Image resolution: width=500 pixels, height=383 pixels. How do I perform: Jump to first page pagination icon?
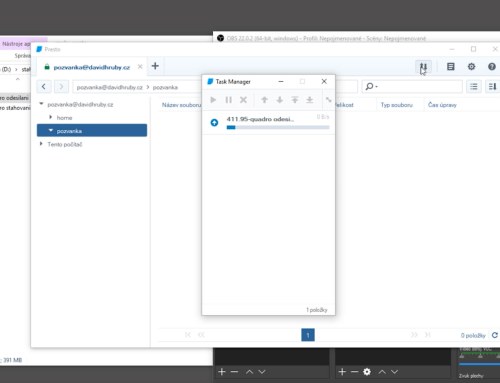(x=188, y=335)
